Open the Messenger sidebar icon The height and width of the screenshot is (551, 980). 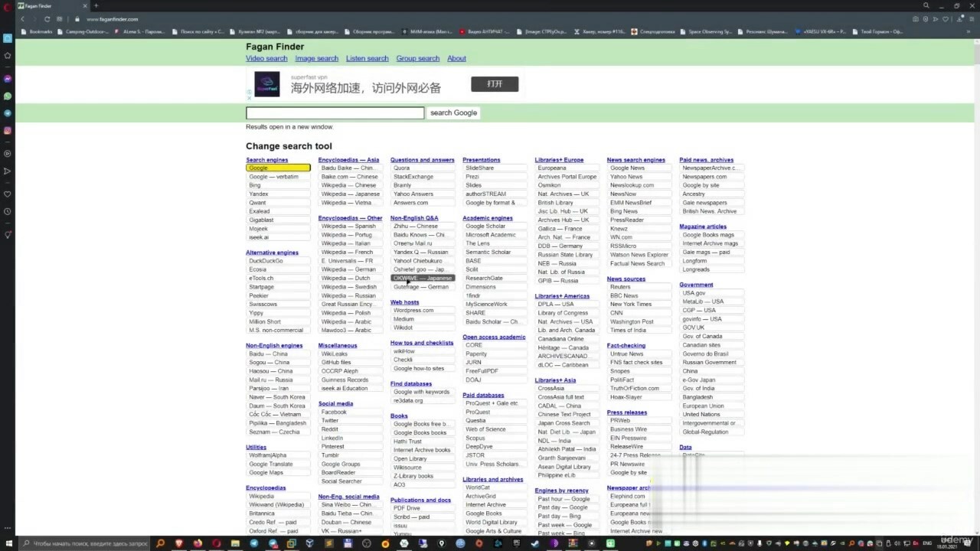point(8,79)
